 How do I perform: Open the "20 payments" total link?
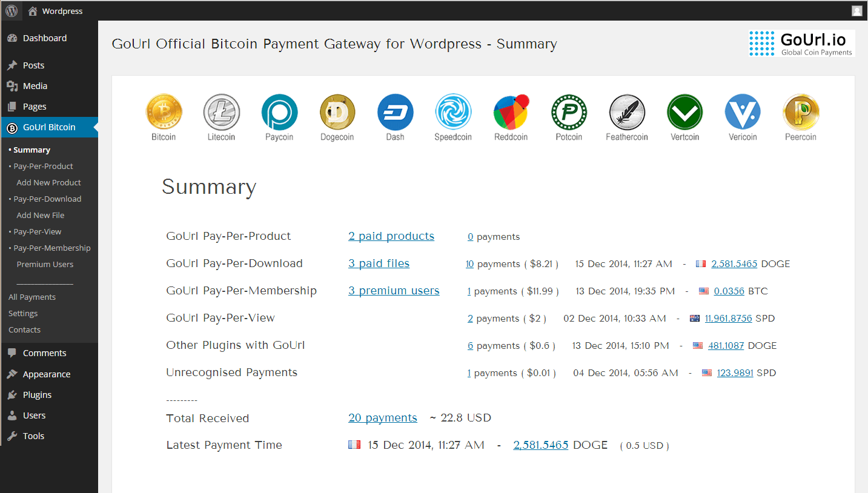click(x=382, y=418)
